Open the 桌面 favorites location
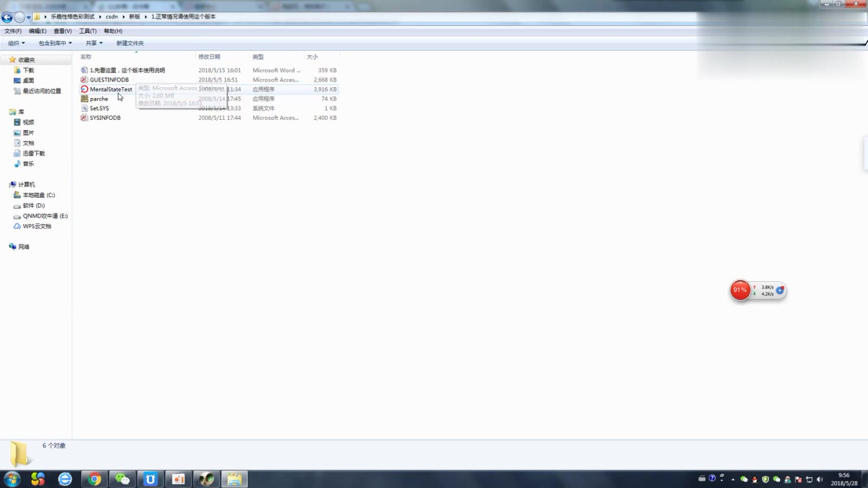The width and height of the screenshot is (868, 488). [28, 81]
